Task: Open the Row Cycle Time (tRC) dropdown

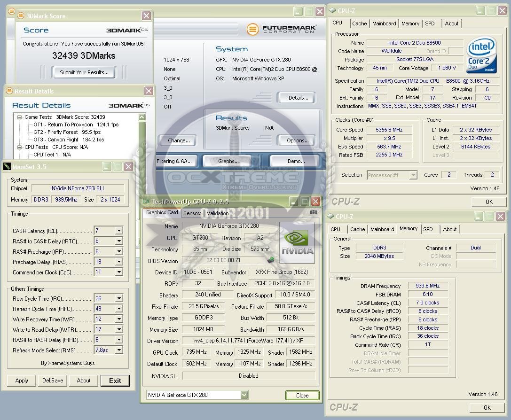Action: click(x=119, y=298)
